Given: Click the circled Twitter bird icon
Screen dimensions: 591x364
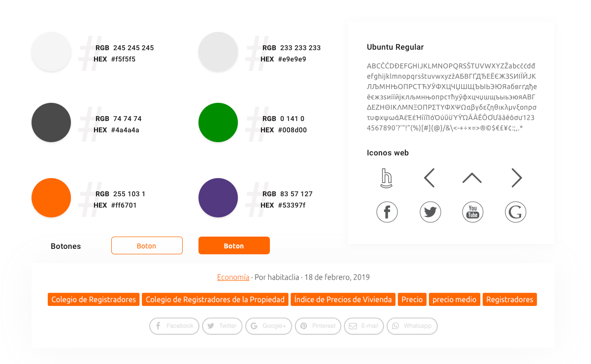Looking at the screenshot, I should click(430, 212).
